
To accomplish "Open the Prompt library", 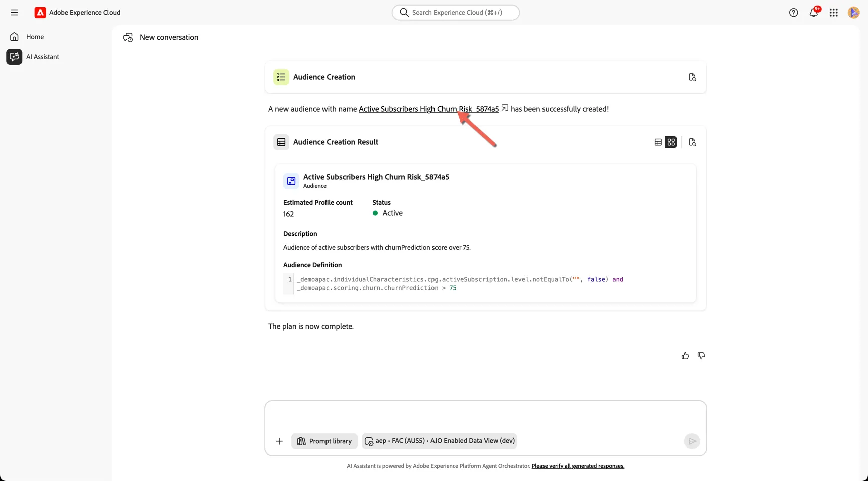I will 324,441.
